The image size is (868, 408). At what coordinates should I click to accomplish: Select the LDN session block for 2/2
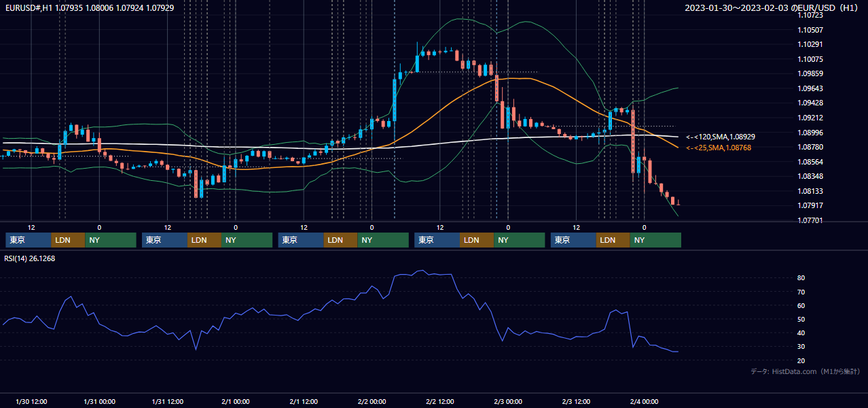point(477,240)
